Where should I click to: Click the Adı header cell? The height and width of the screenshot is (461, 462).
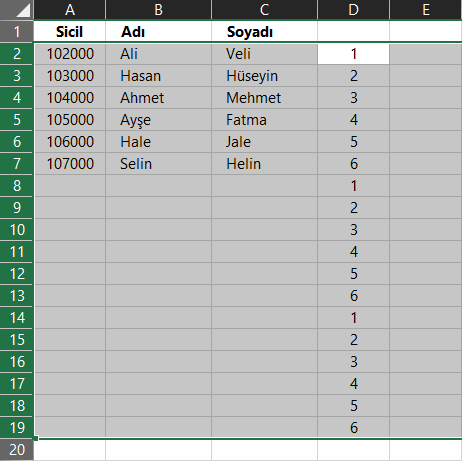[x=158, y=32]
